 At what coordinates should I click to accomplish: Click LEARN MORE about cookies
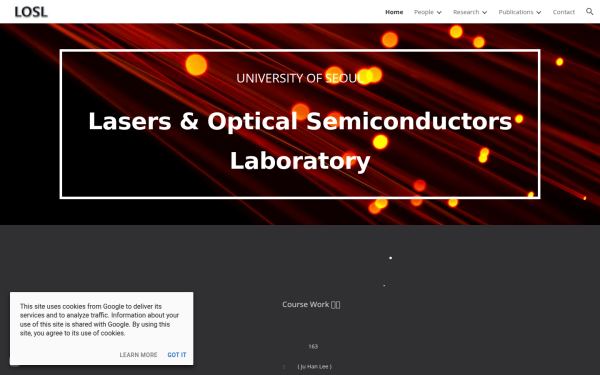click(x=138, y=355)
